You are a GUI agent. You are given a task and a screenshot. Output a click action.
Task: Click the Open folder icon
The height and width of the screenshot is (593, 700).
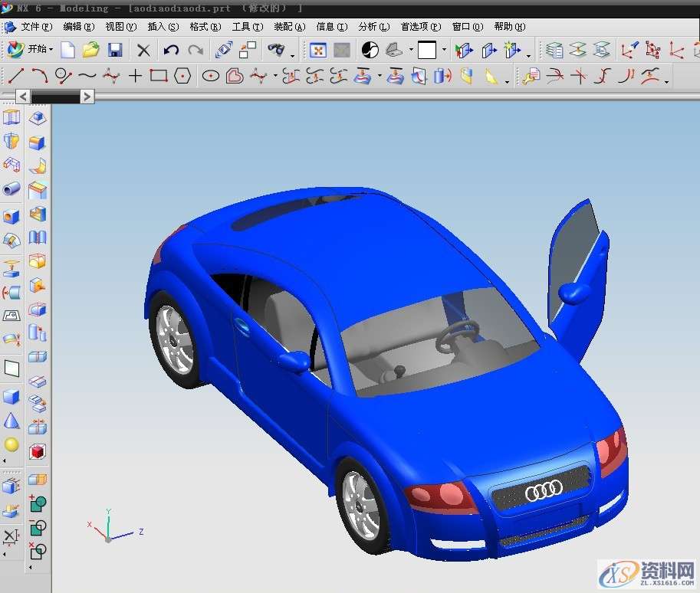[x=91, y=51]
